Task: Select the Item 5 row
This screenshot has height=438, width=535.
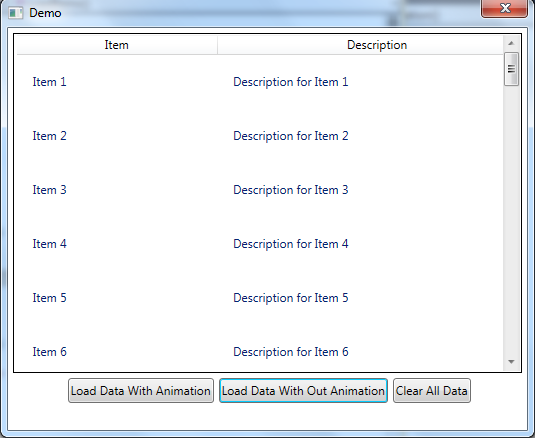Action: (260, 298)
